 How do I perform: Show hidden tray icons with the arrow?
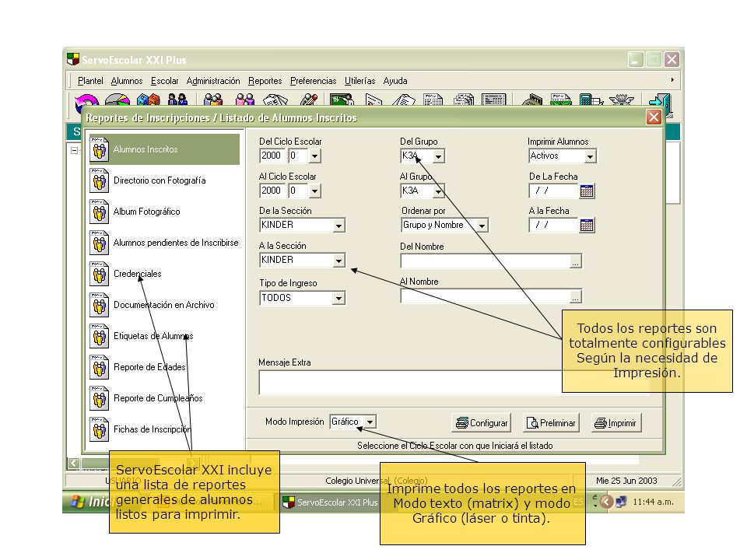pyautogui.click(x=606, y=502)
